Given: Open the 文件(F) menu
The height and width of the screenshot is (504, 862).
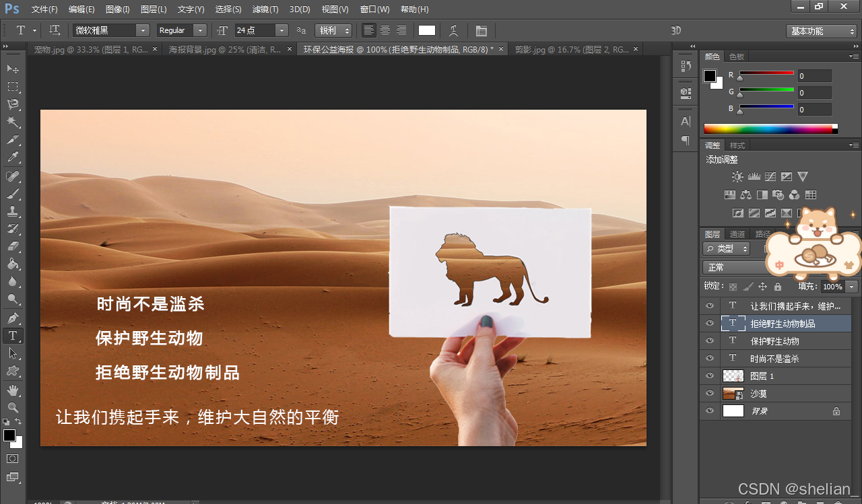Looking at the screenshot, I should pos(44,9).
